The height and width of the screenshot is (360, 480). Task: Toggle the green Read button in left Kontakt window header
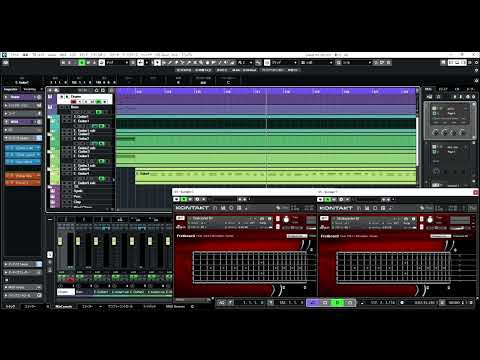pyautogui.click(x=184, y=199)
